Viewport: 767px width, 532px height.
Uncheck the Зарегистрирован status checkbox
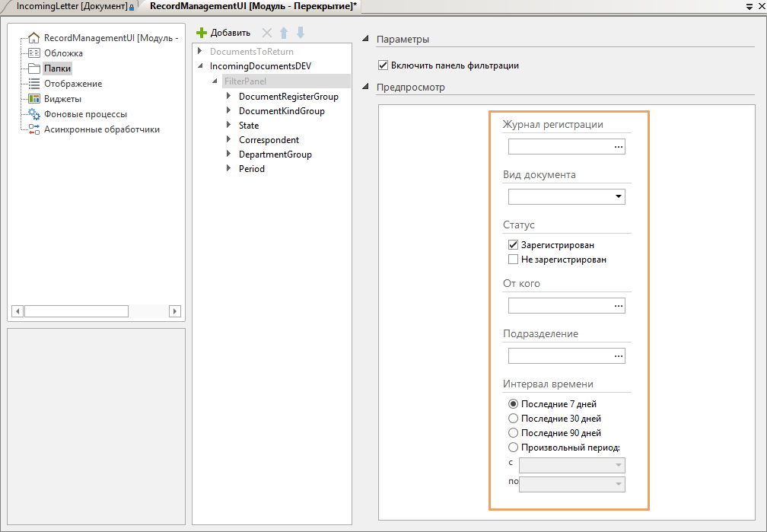(514, 245)
